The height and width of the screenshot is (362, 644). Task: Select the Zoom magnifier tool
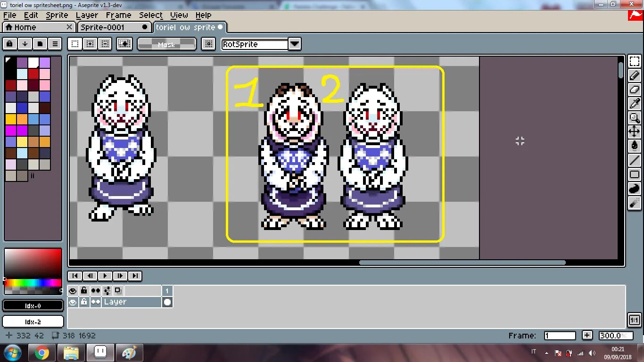(x=635, y=118)
